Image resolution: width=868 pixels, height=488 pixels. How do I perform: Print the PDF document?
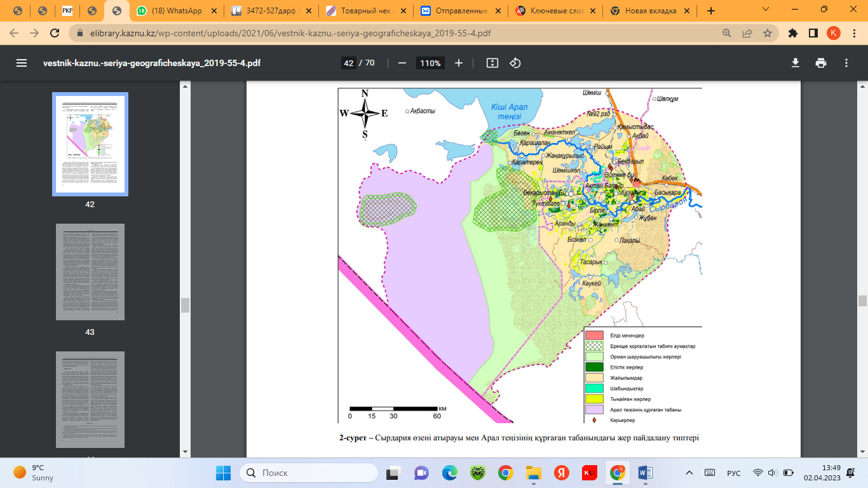(821, 63)
